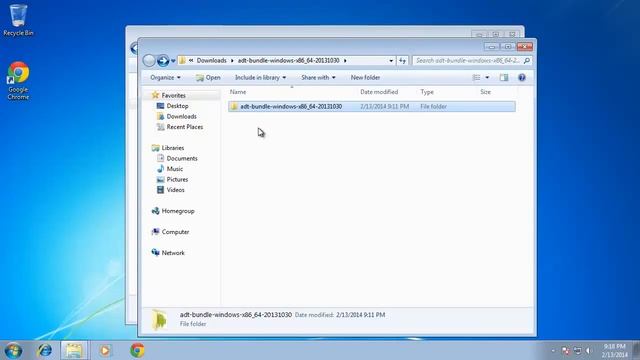
Task: Change the view with the view icon
Action: pyautogui.click(x=476, y=78)
